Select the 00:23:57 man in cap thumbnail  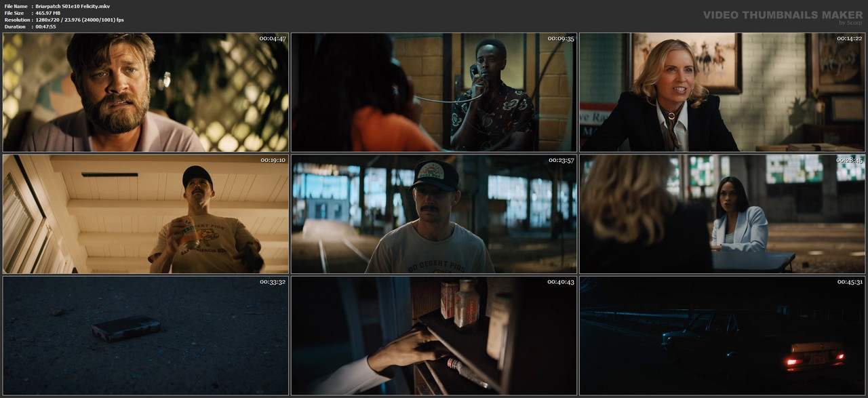coord(434,214)
